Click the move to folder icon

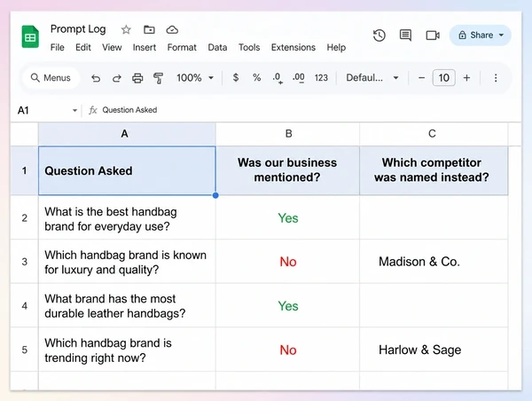149,30
